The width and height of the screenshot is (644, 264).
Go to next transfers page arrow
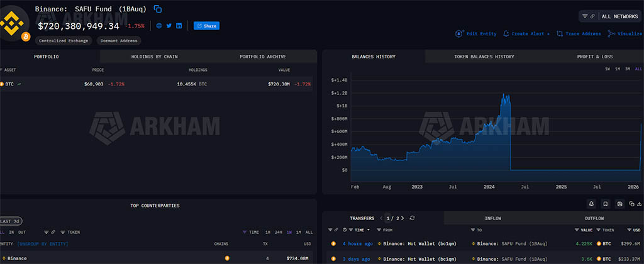click(x=402, y=218)
